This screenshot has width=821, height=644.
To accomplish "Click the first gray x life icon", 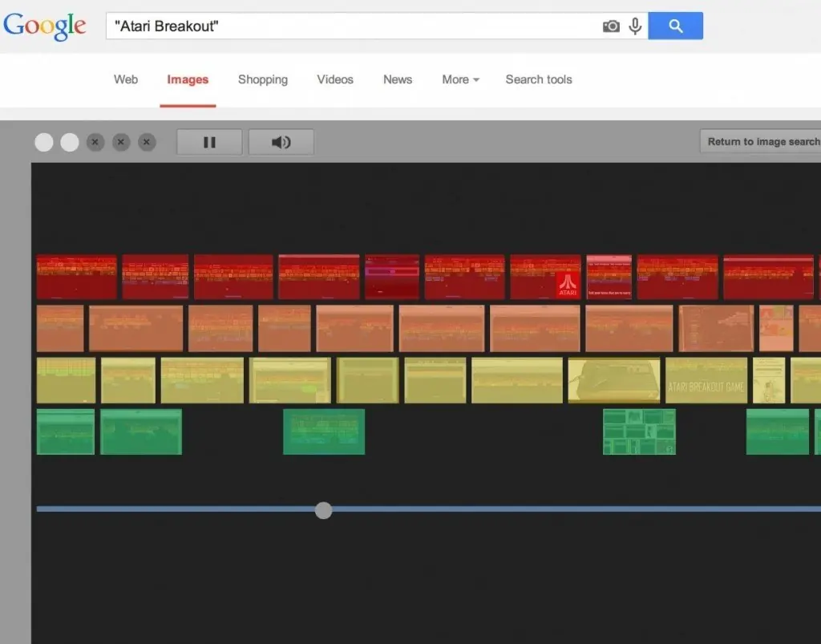I will point(95,142).
